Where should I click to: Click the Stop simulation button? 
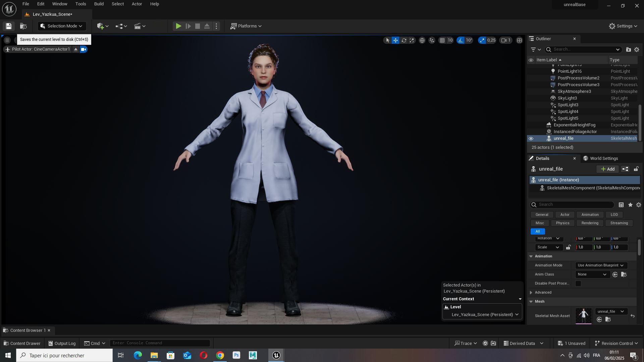point(198,26)
